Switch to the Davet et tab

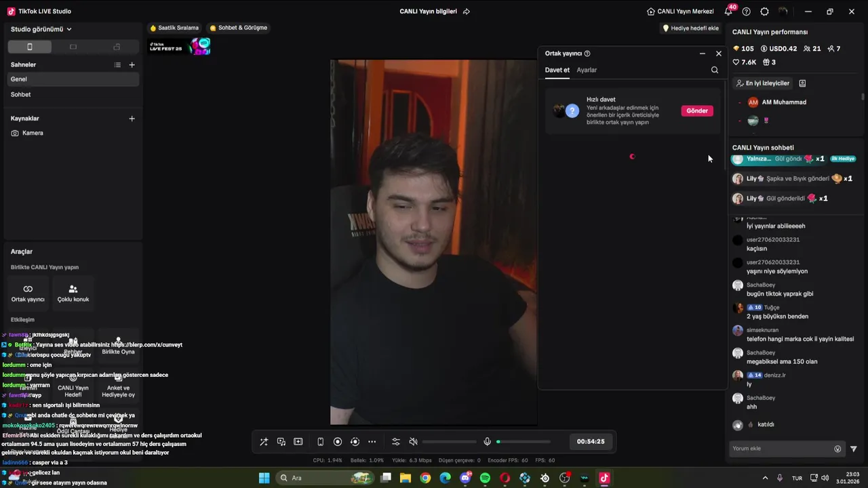(x=557, y=70)
